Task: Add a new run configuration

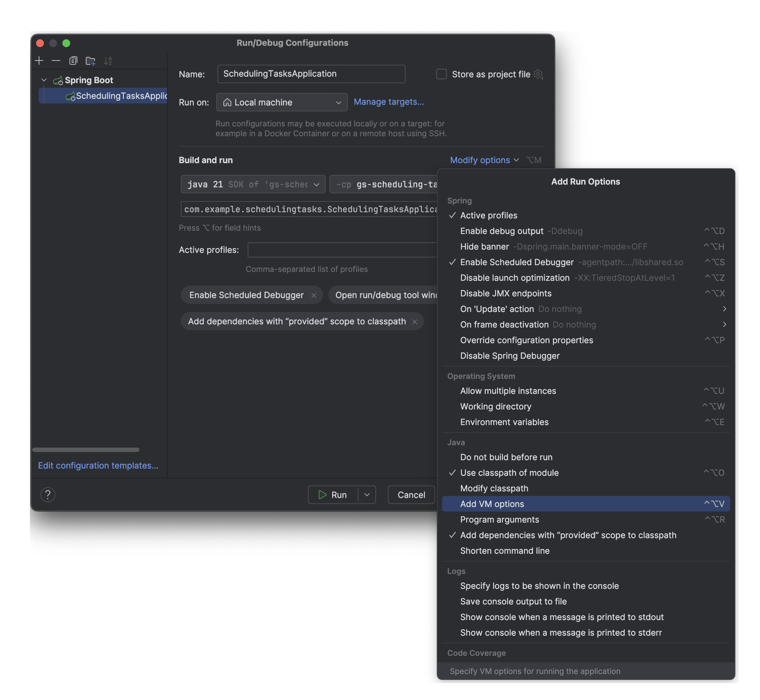Action: point(39,60)
